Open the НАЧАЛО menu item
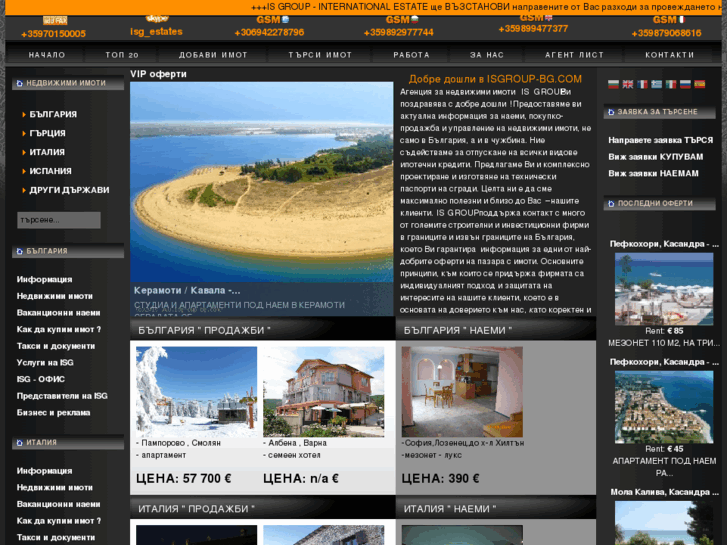The width and height of the screenshot is (727, 545). tap(47, 55)
